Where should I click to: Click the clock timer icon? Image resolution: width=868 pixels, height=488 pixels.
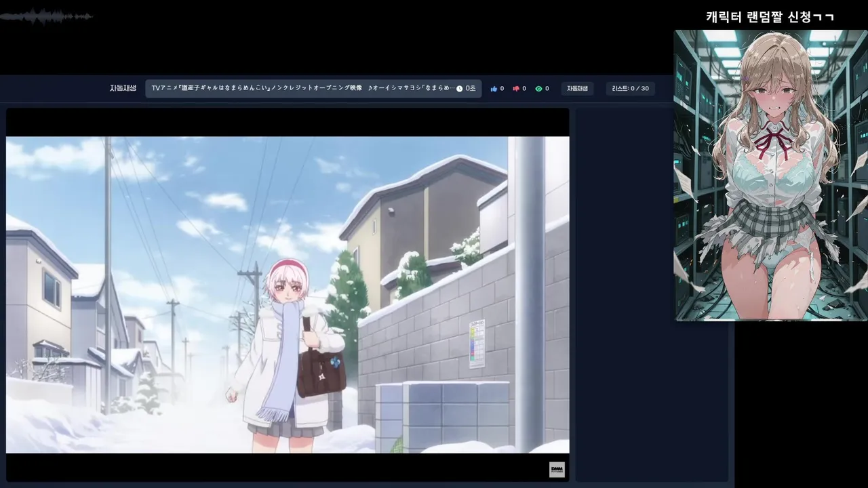(x=459, y=89)
